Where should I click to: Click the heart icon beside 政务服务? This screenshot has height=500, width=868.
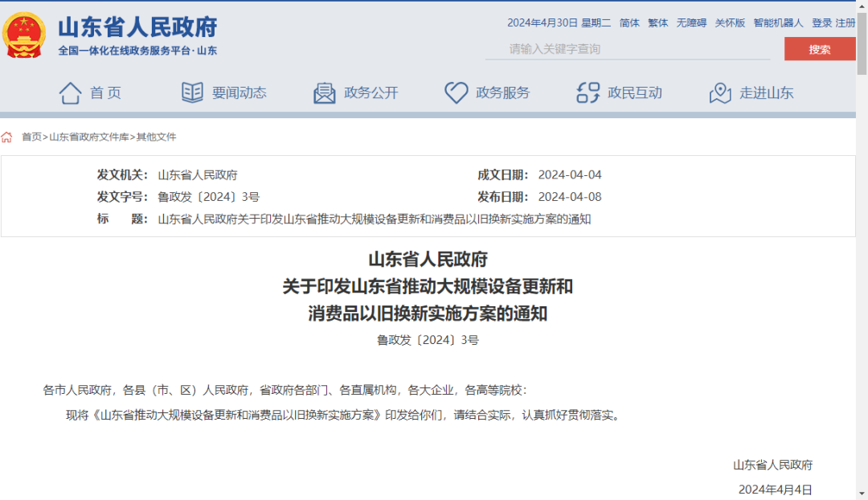(456, 93)
